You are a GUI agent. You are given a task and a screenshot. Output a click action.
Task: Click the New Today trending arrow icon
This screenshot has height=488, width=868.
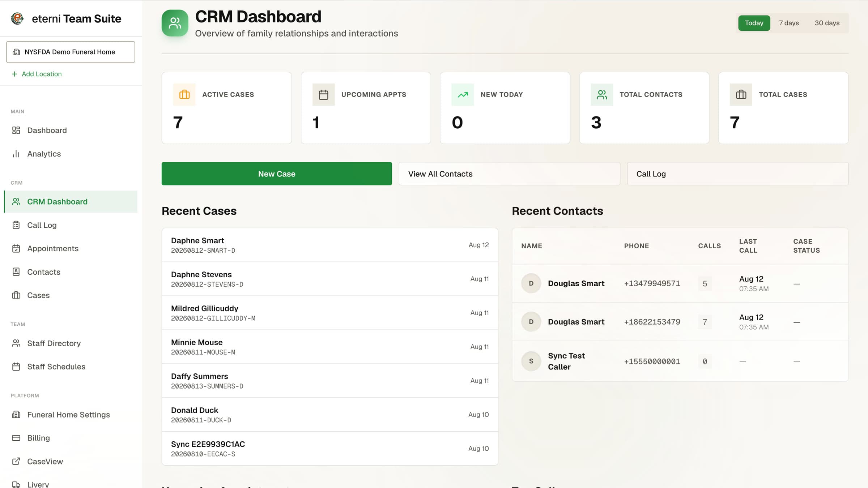[x=463, y=94]
